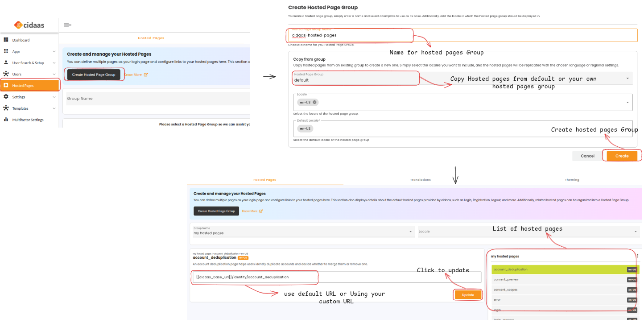Screen dimensions: 644x323
Task: Open the Apps grid icon
Action: [x=6, y=51]
